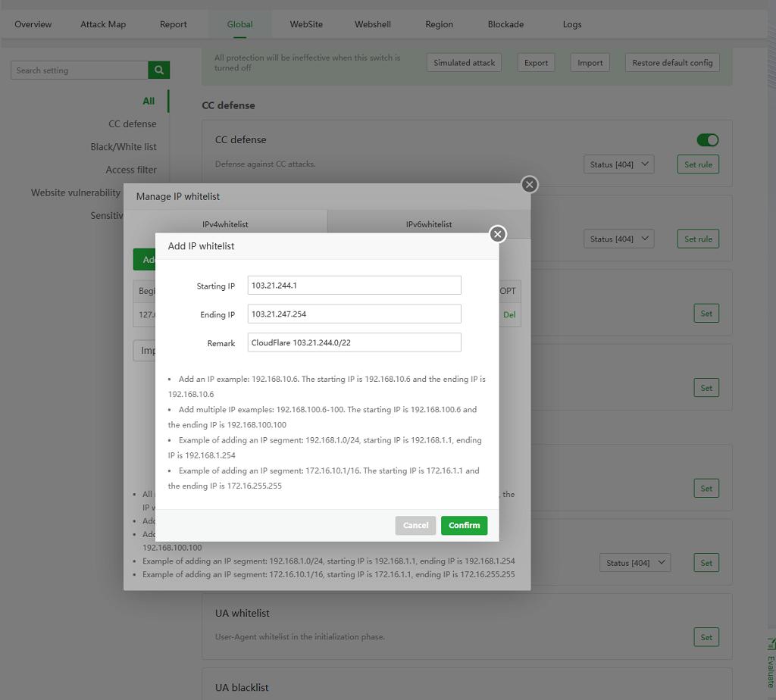Viewport: 776px width, 700px height.
Task: Select CC defense in settings sidebar
Action: coord(132,123)
